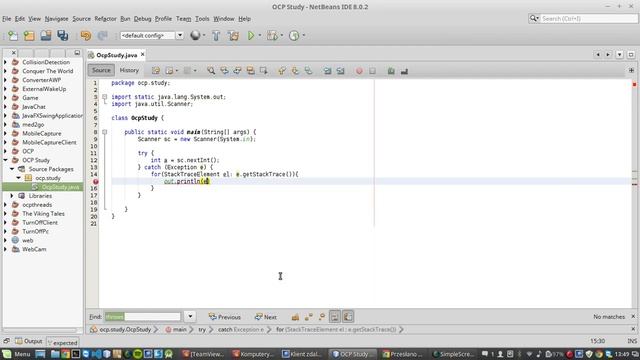Click the main breadcrumb
This screenshot has height=360, width=640.
(x=176, y=329)
